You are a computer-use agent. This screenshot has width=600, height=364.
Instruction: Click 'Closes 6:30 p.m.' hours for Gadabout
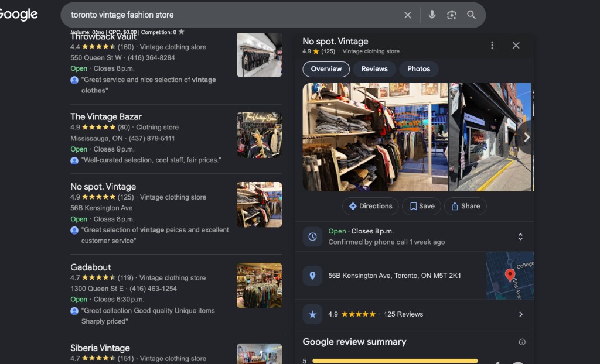(x=120, y=300)
